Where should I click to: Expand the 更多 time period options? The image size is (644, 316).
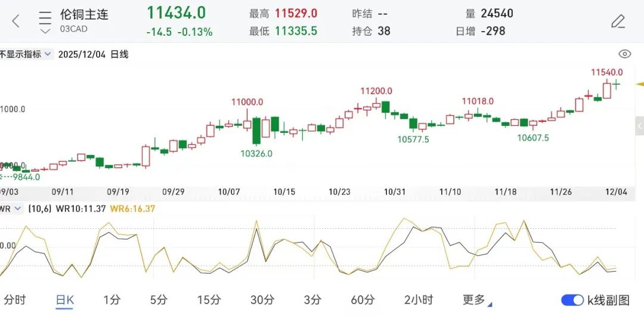tap(476, 300)
